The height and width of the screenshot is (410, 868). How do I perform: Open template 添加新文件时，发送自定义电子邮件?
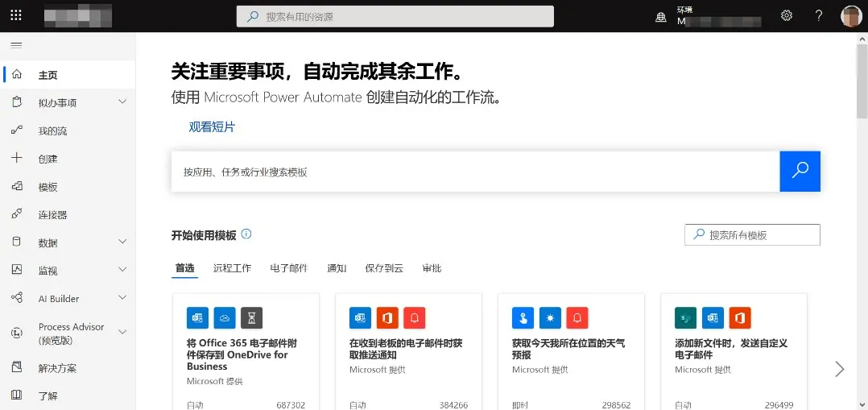731,349
